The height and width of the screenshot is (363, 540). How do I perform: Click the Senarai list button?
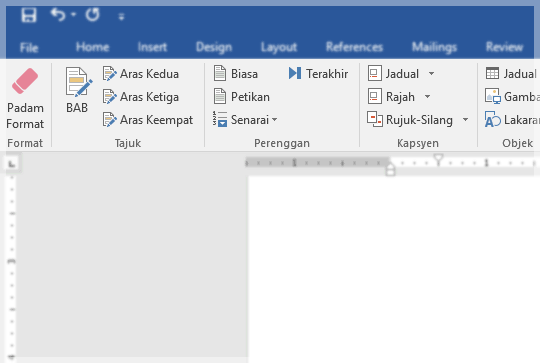[241, 120]
